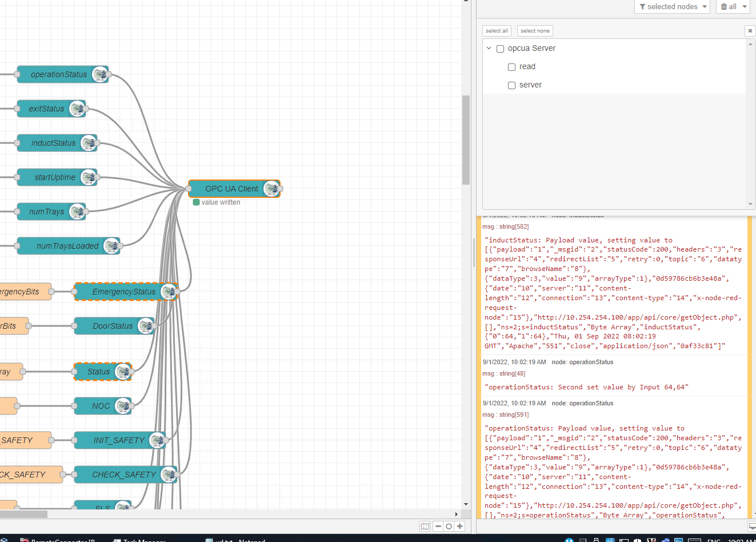Zoom out the flow canvas
Screen dimensions: 756x542
click(x=438, y=527)
